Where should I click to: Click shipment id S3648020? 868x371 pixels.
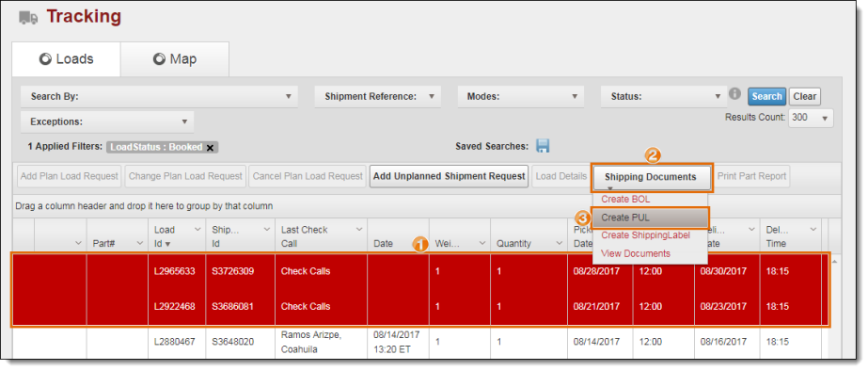(x=232, y=342)
